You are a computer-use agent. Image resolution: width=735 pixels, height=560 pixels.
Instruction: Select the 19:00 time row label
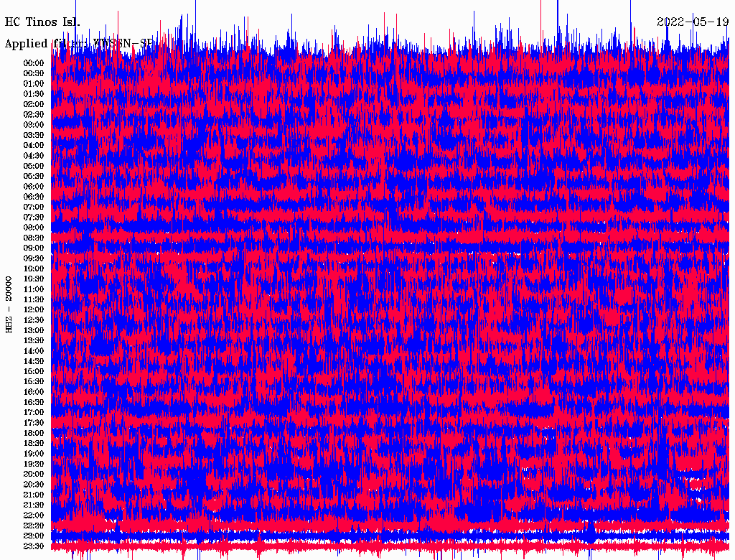point(34,454)
